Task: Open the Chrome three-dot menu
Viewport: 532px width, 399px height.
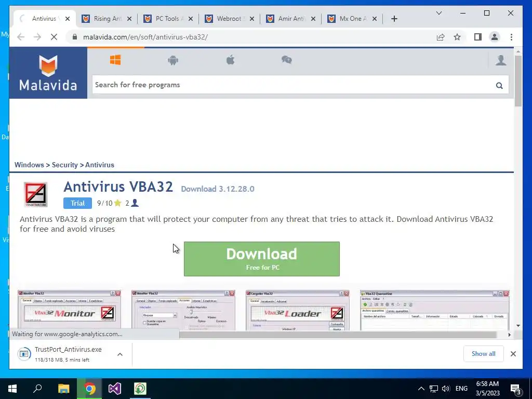Action: click(x=511, y=37)
